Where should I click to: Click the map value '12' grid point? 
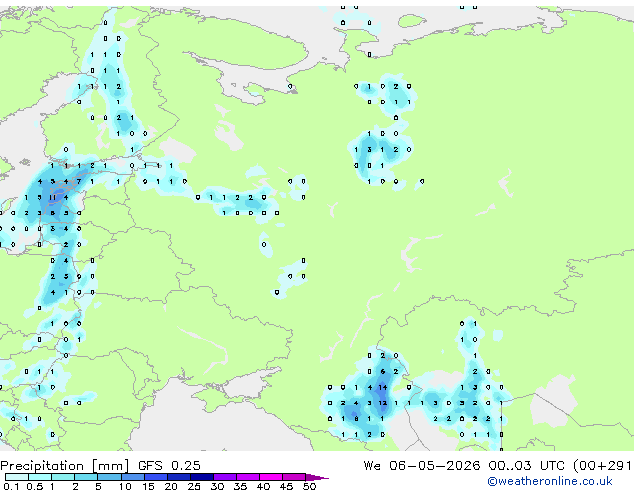point(383,403)
